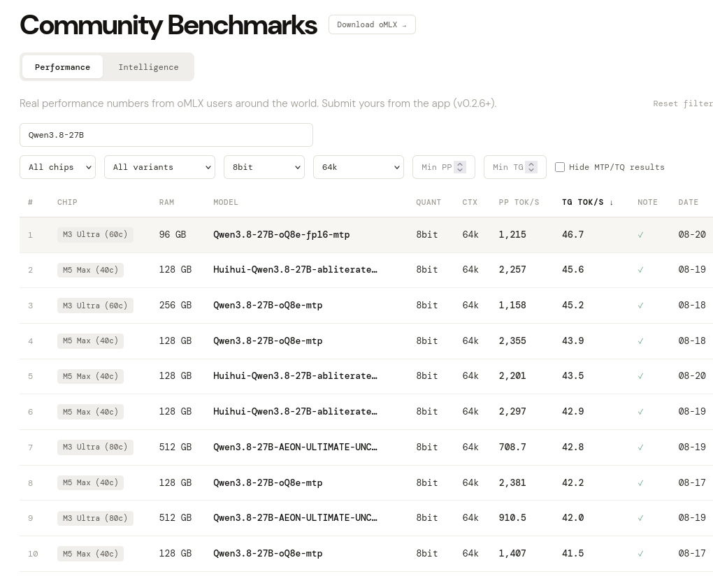Viewport: 713px width, 588px height.
Task: Sort by CHIP column header
Action: click(67, 202)
